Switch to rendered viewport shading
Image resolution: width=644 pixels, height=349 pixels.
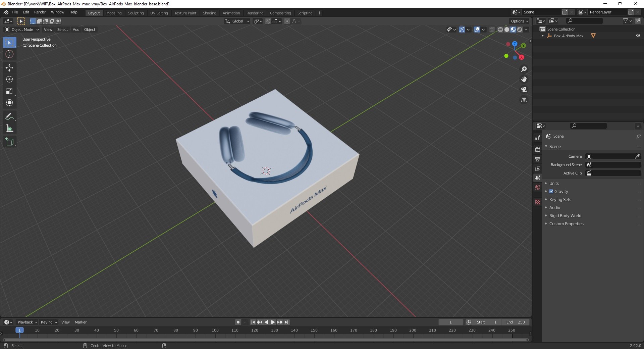point(520,30)
